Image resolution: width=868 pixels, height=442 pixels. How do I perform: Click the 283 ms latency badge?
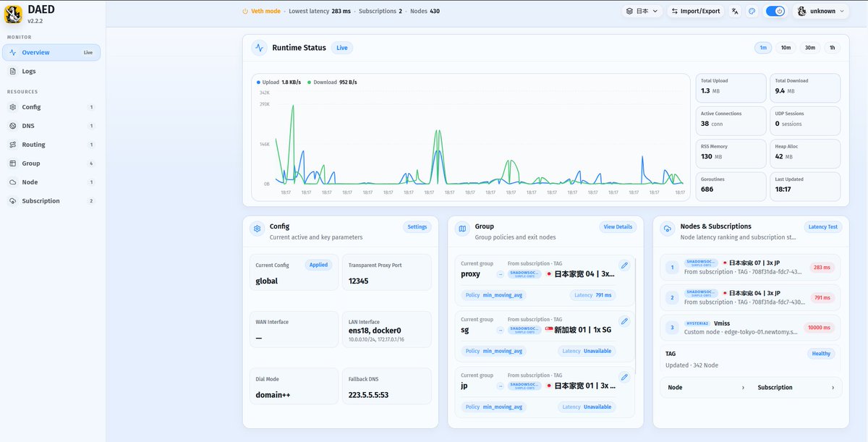(822, 268)
